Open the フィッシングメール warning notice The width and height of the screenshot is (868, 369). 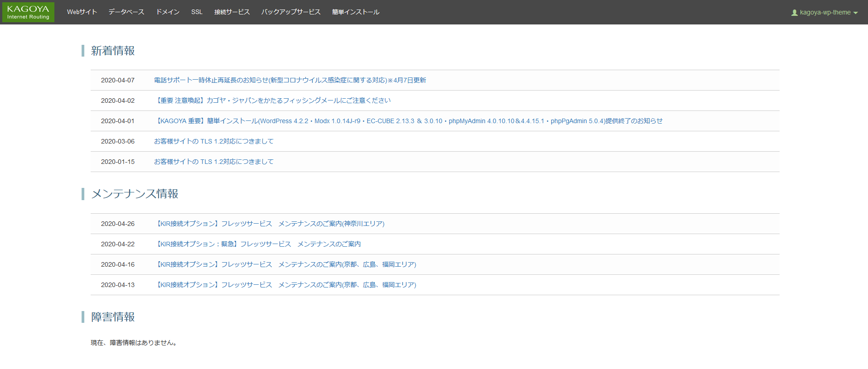pyautogui.click(x=272, y=101)
